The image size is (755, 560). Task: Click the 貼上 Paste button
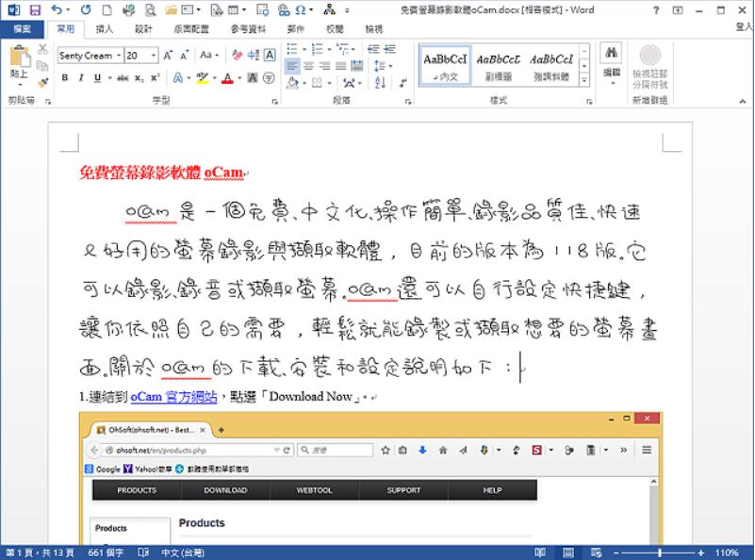pos(20,65)
